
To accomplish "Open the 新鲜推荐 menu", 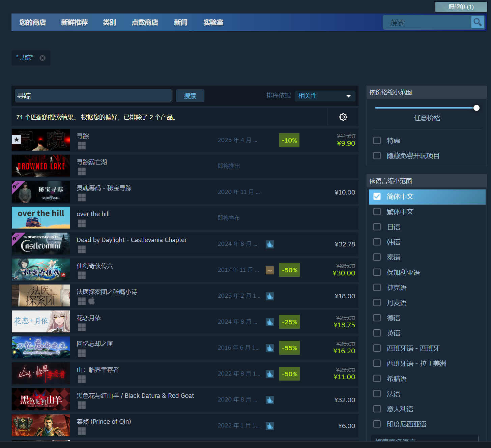I will pyautogui.click(x=74, y=22).
